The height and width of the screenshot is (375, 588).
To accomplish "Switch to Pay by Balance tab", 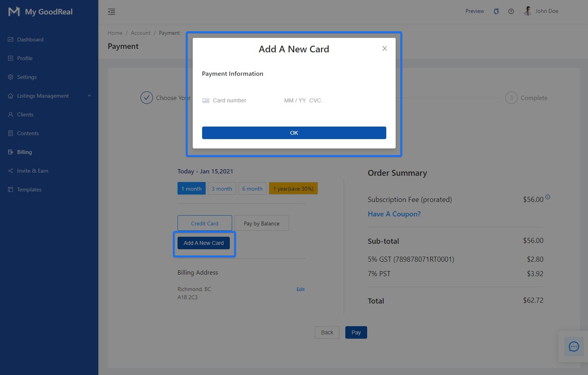I will 261,223.
